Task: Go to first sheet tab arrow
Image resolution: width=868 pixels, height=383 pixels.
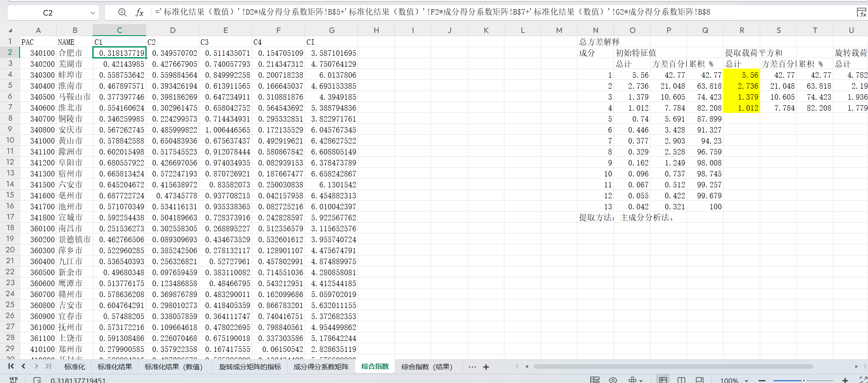Action: [x=11, y=366]
